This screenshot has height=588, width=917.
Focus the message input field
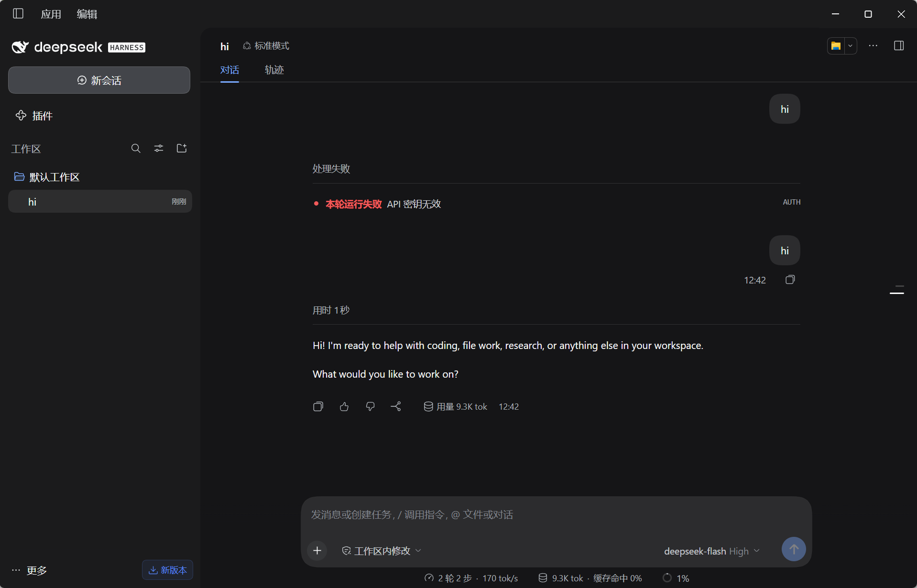(556, 515)
